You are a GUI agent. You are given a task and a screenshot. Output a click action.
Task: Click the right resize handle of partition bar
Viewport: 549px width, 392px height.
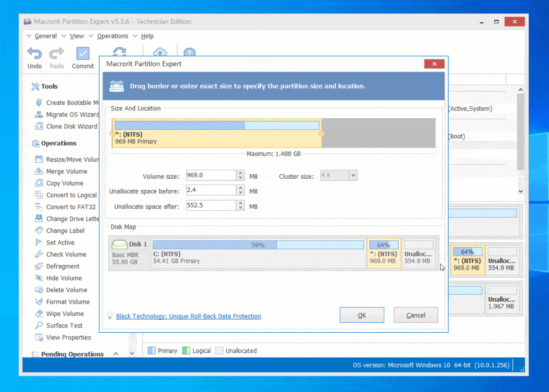[x=322, y=134]
